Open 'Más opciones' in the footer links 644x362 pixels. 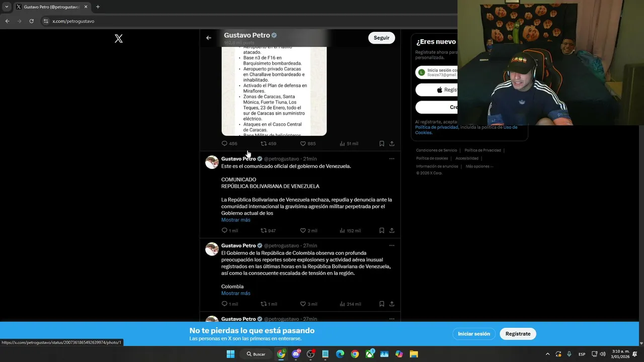click(x=479, y=166)
